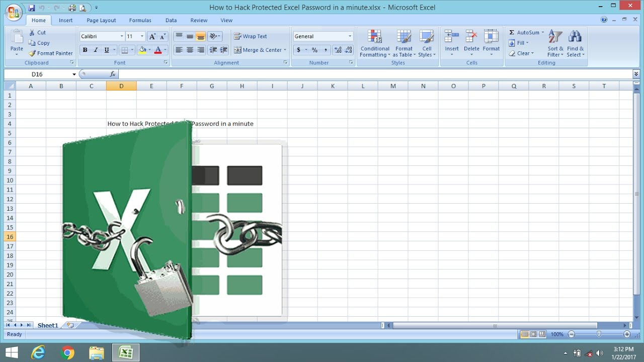The width and height of the screenshot is (644, 362).
Task: Set Middle Align for cell content
Action: [190, 36]
